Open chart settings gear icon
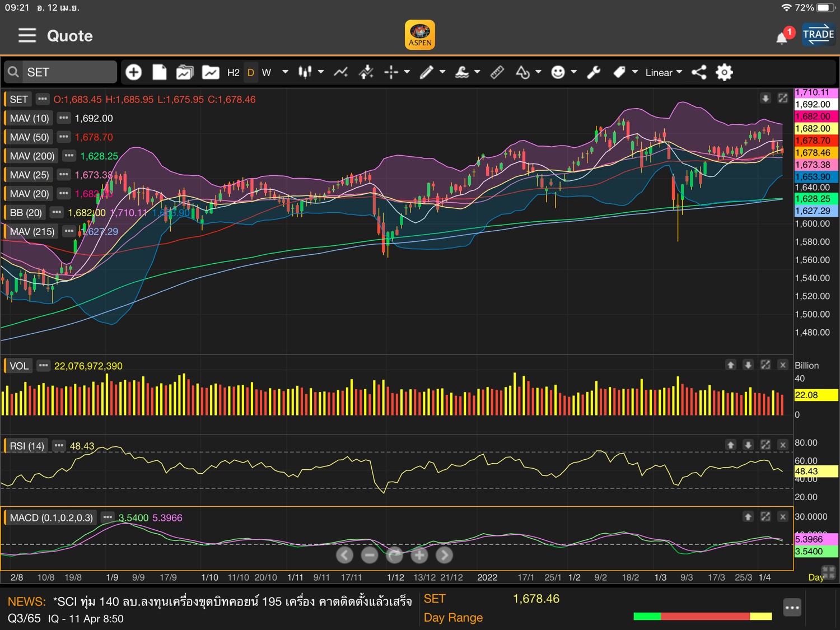This screenshot has width=840, height=630. (x=724, y=72)
